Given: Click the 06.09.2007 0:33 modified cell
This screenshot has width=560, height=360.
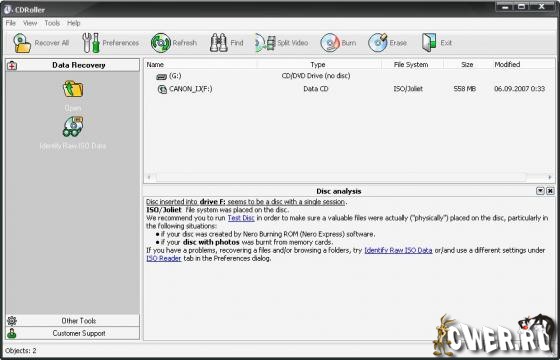Looking at the screenshot, I should pos(520,89).
